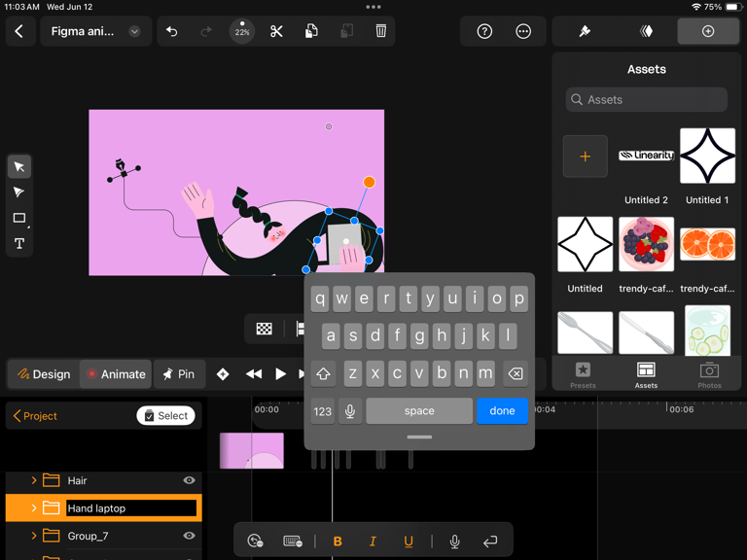Select the fork asset thumbnail

pos(585,332)
